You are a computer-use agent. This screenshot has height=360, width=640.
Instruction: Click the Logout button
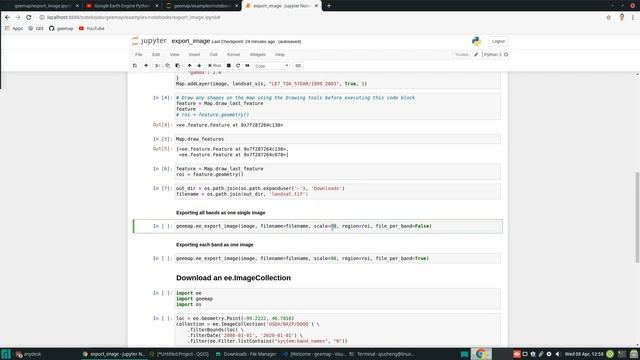tap(498, 41)
